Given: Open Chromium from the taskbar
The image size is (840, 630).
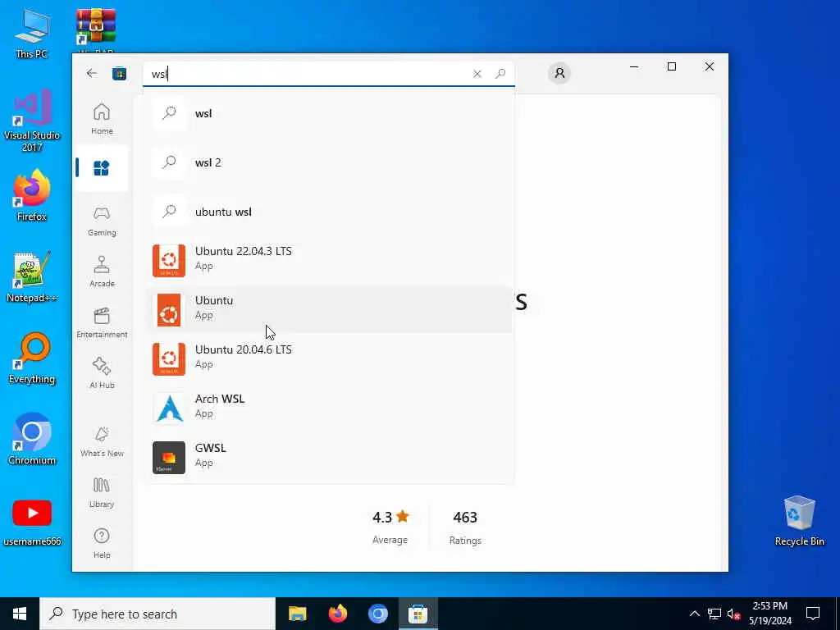Looking at the screenshot, I should [377, 614].
